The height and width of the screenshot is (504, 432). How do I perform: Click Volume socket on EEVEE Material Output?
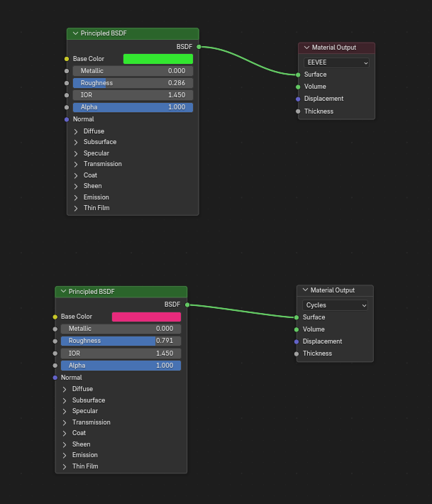click(298, 87)
